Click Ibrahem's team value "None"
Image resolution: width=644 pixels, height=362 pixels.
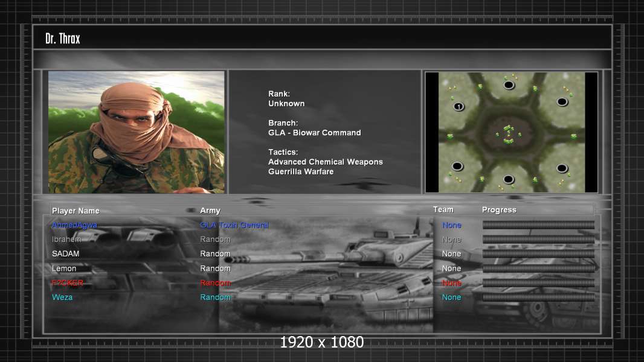click(452, 240)
